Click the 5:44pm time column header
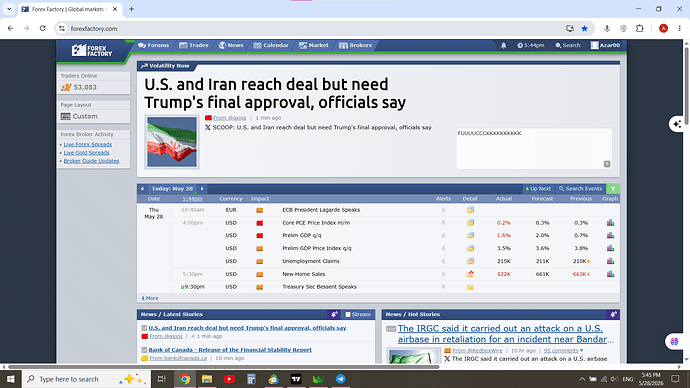This screenshot has height=388, width=690. [192, 199]
